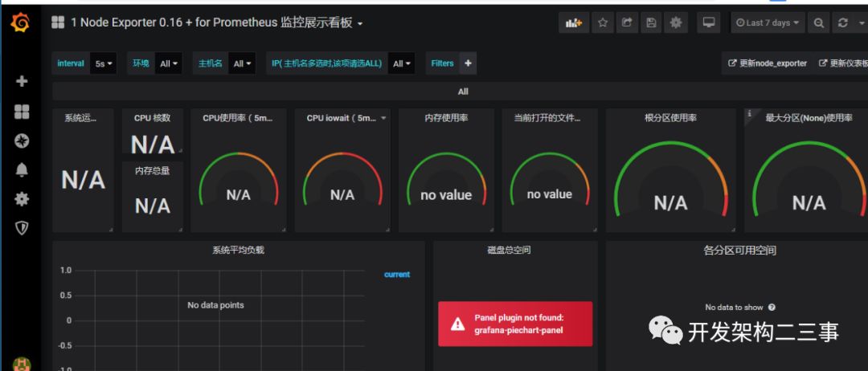Click the 根分区使用率 gauge
868x371 pixels.
tap(670, 179)
